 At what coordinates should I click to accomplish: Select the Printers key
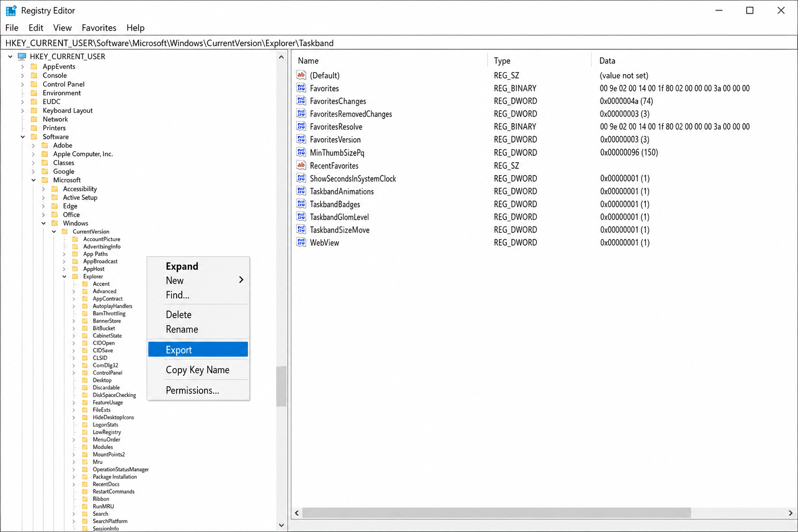pos(54,128)
